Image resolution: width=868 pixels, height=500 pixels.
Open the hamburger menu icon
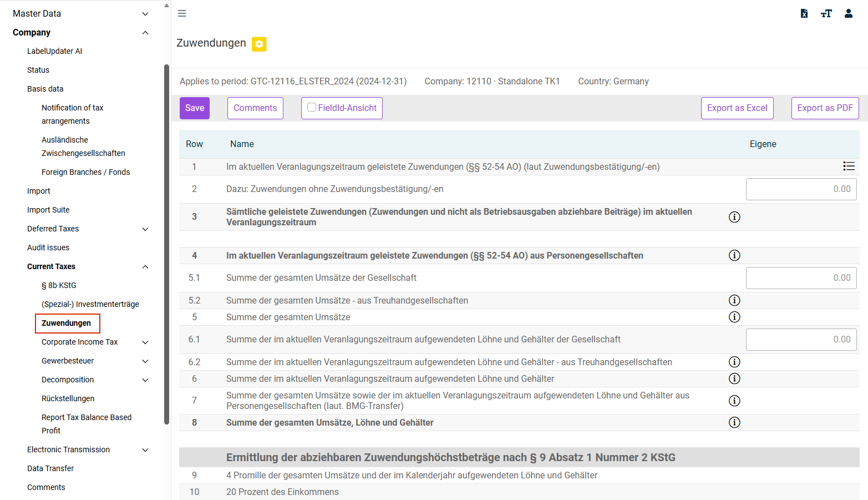point(182,13)
